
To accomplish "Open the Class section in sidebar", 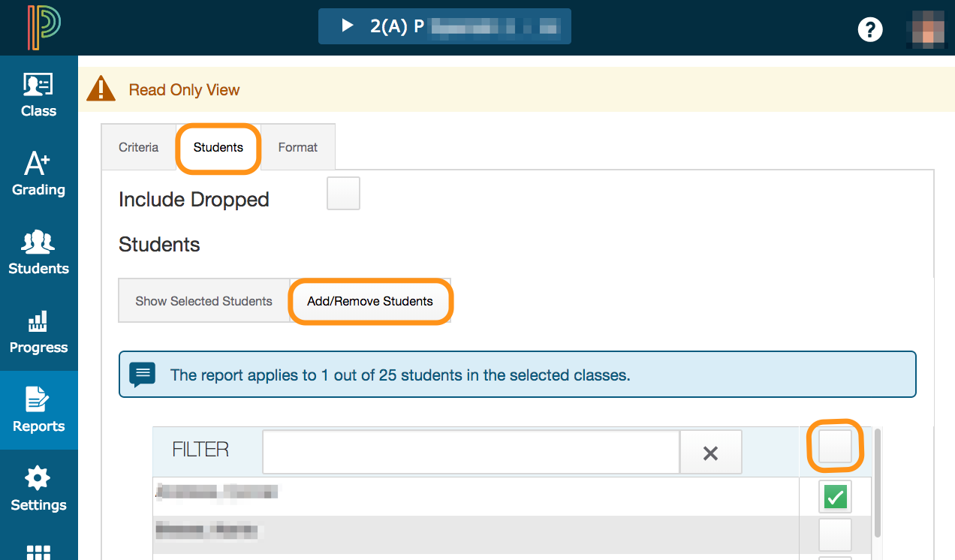I will pos(38,95).
